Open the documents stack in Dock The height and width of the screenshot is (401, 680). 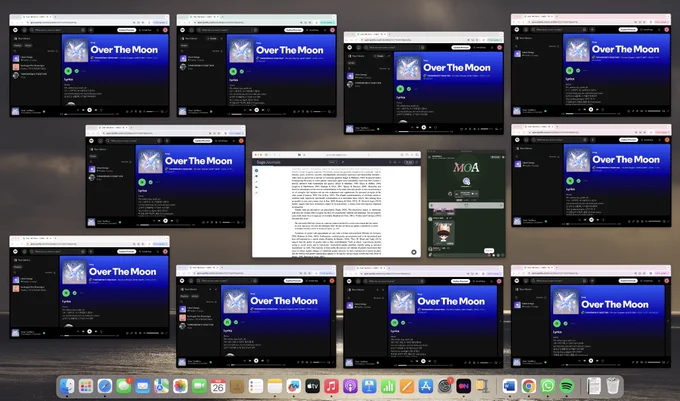point(594,386)
